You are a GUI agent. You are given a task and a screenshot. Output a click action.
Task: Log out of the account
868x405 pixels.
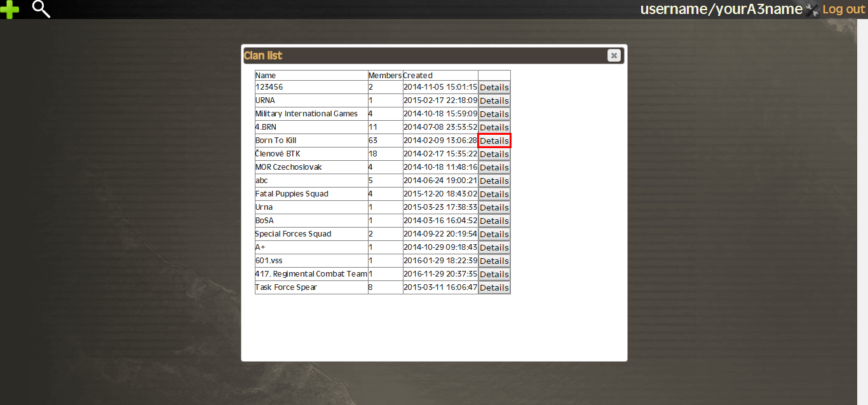tap(843, 10)
